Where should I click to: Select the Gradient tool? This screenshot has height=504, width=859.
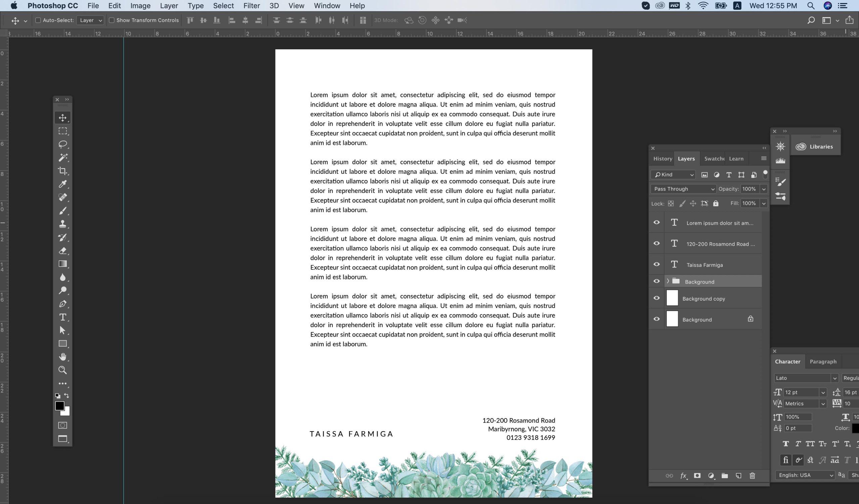[x=63, y=264]
